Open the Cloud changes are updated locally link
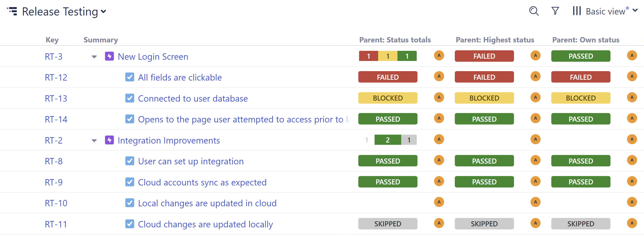 point(205,224)
